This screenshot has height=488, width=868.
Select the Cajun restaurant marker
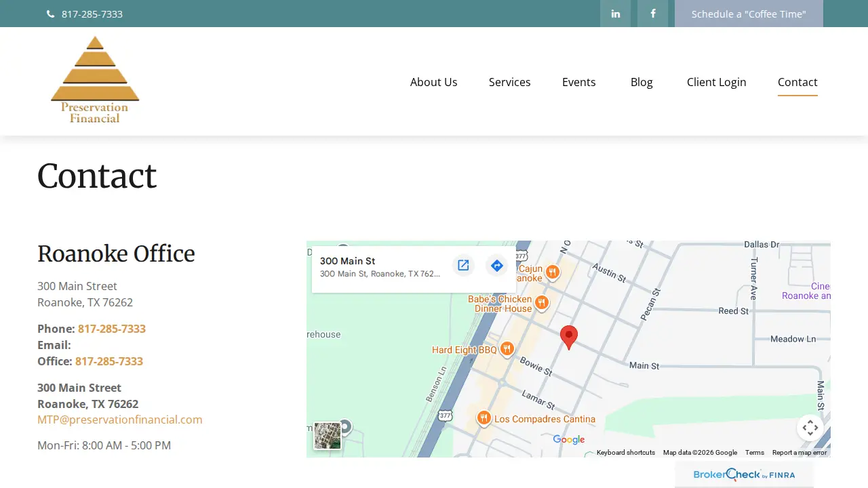553,272
